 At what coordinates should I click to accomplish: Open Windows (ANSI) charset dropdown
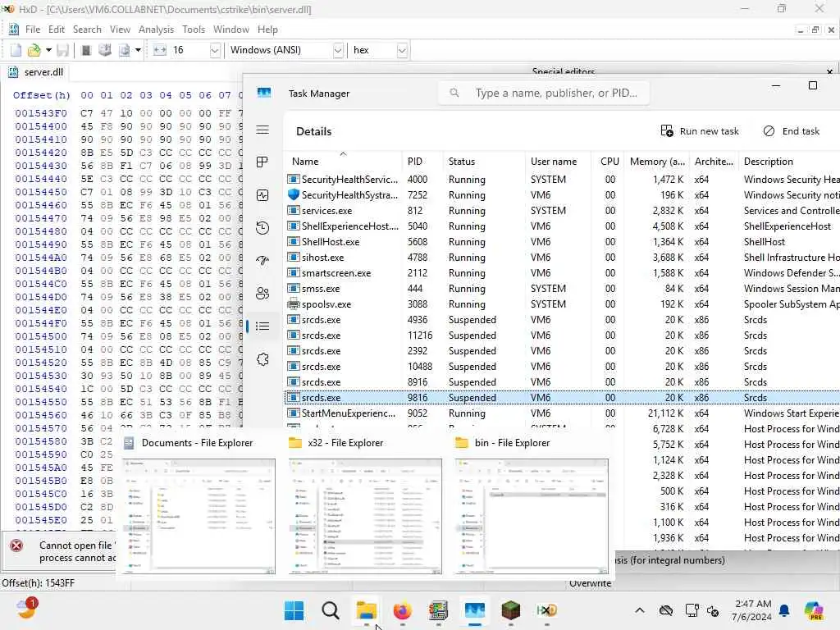[338, 50]
